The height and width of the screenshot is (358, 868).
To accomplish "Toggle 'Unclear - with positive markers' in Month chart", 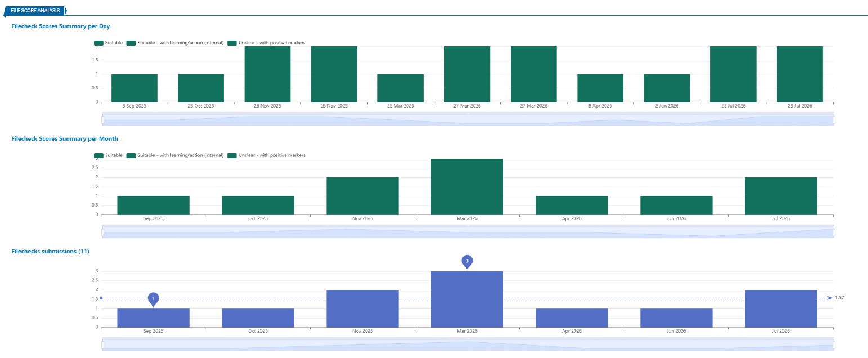I will [266, 155].
